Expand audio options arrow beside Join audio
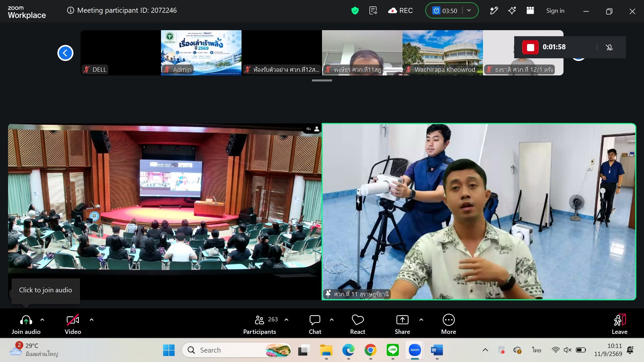The width and height of the screenshot is (644, 362). 42,320
